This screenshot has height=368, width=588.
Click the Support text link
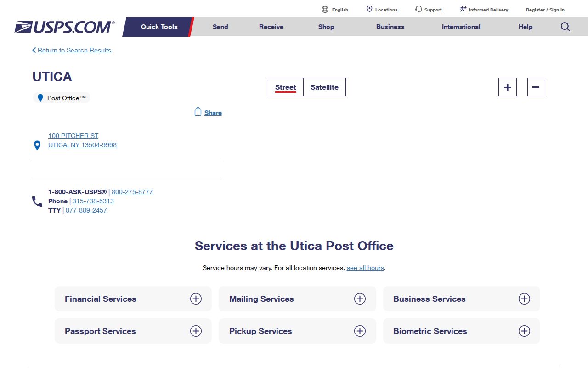click(433, 10)
